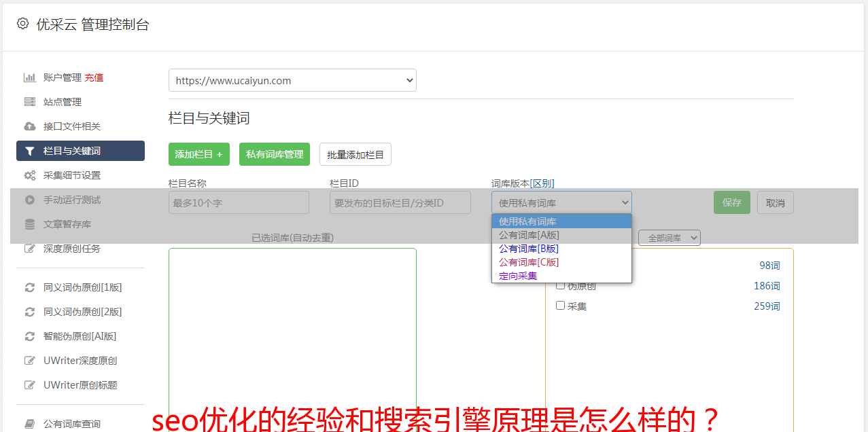This screenshot has height=432, width=868.
Task: Click the 栏目ID input field
Action: (x=400, y=202)
